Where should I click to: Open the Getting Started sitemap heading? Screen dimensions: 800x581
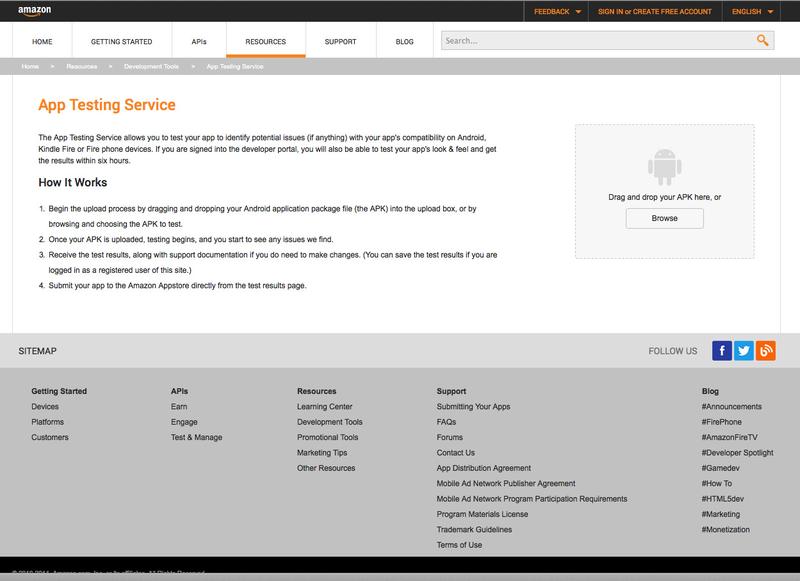click(59, 391)
